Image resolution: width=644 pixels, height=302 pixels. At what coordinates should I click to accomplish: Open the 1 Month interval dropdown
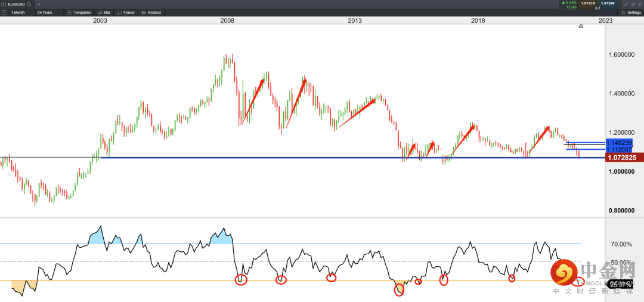[18, 12]
